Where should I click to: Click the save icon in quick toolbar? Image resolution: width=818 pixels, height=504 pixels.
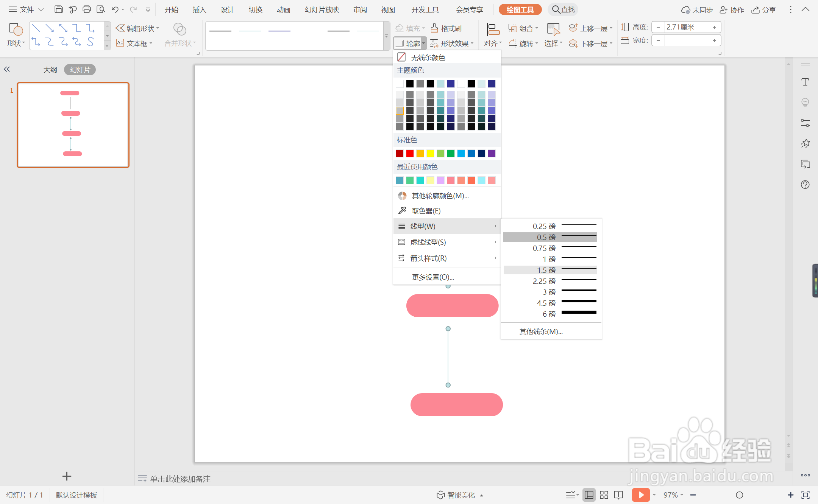tap(58, 9)
